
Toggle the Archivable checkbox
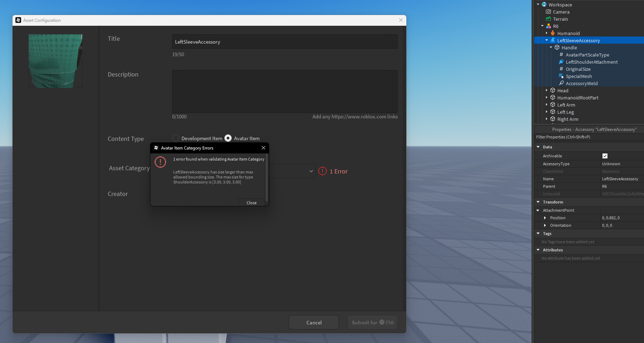(605, 156)
